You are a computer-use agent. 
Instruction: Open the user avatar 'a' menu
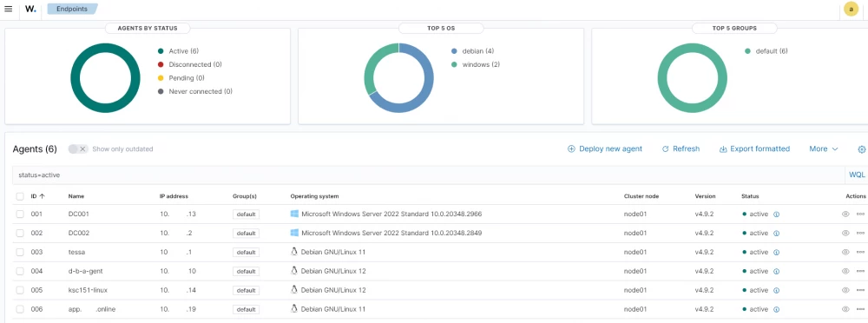(x=851, y=9)
